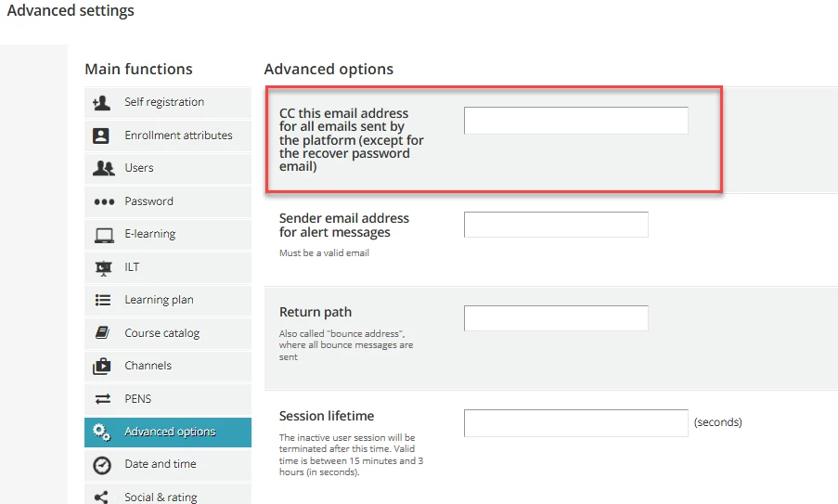This screenshot has height=504, width=838.
Task: Click the Users group icon
Action: 103,169
